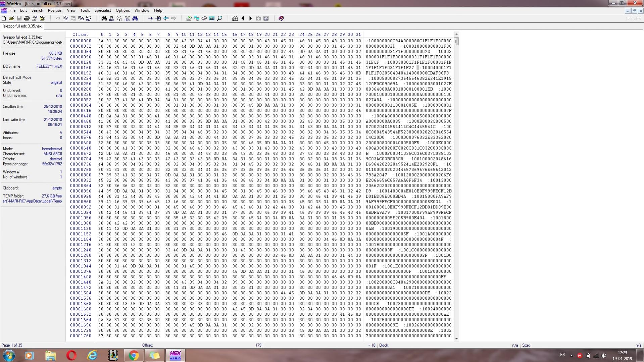Navigate back with the blue left arrow

click(x=166, y=18)
